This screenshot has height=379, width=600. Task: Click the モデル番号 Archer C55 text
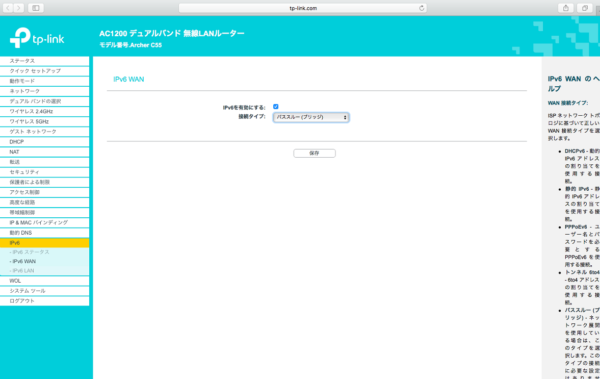130,45
